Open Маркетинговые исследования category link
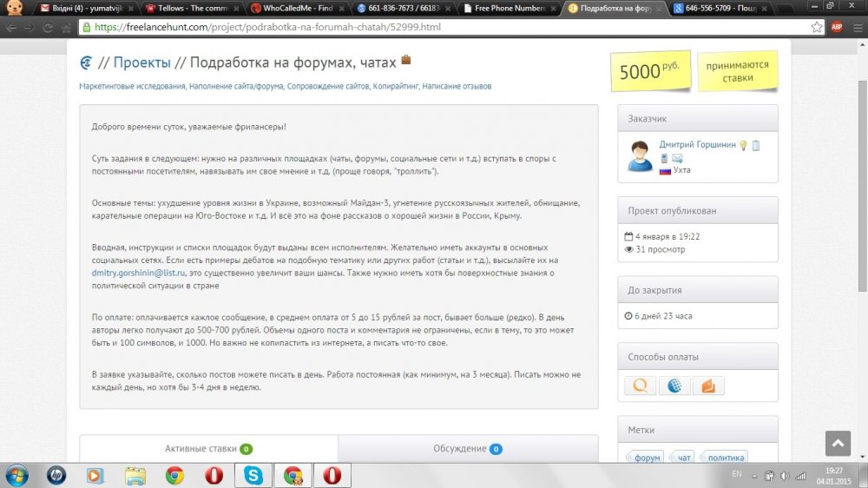Viewport: 868px width, 488px height. [132, 87]
